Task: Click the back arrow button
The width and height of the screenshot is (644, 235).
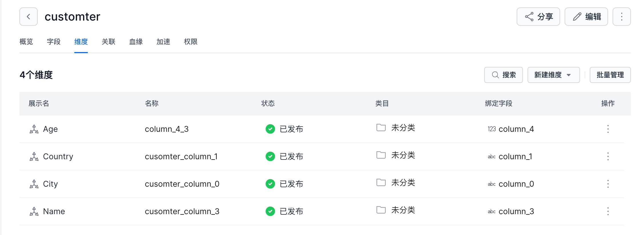Action: (29, 17)
